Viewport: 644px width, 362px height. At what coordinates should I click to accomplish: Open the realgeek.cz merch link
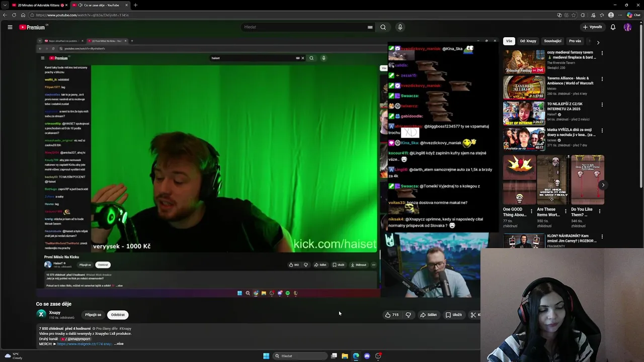click(x=84, y=344)
